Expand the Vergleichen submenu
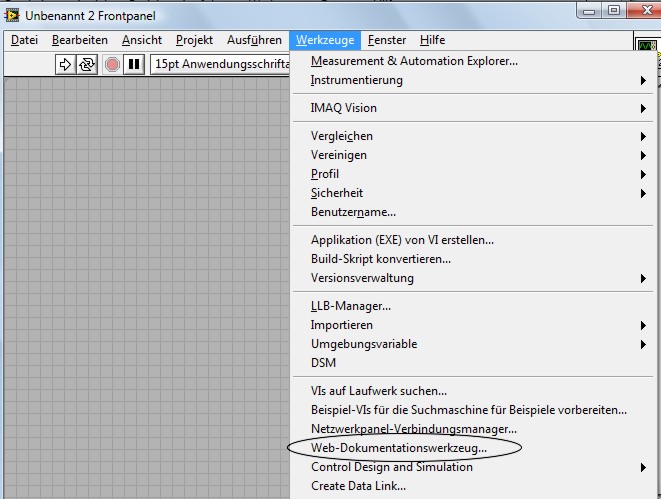This screenshot has width=661, height=499. click(x=473, y=136)
